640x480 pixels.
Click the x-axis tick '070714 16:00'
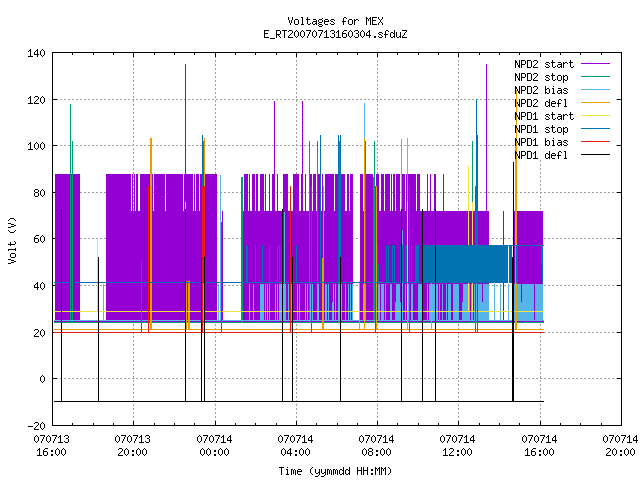[539, 446]
